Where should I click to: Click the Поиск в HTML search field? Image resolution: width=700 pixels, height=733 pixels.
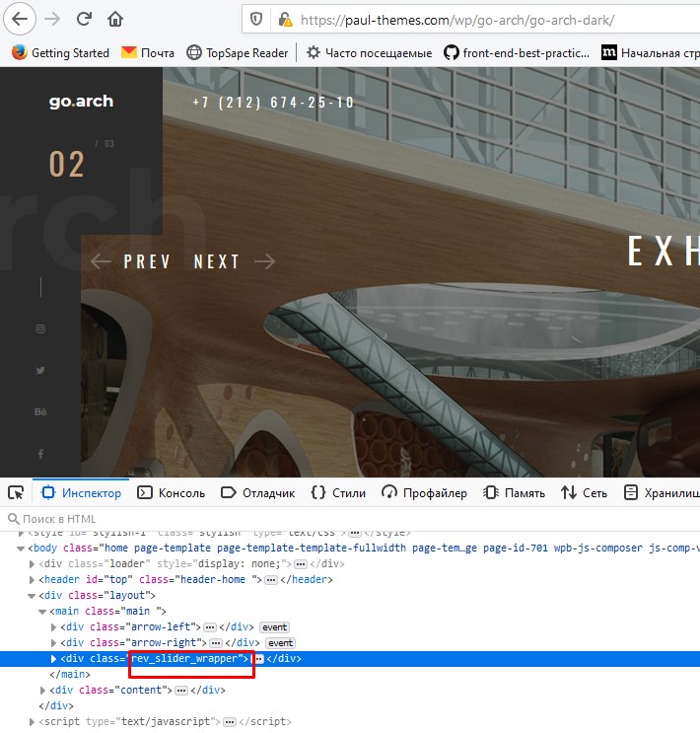coord(350,519)
